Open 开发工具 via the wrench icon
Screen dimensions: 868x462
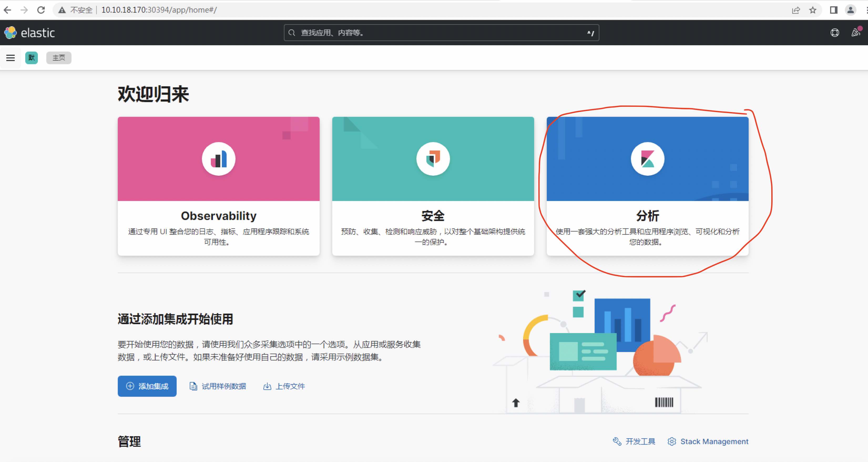coord(617,441)
